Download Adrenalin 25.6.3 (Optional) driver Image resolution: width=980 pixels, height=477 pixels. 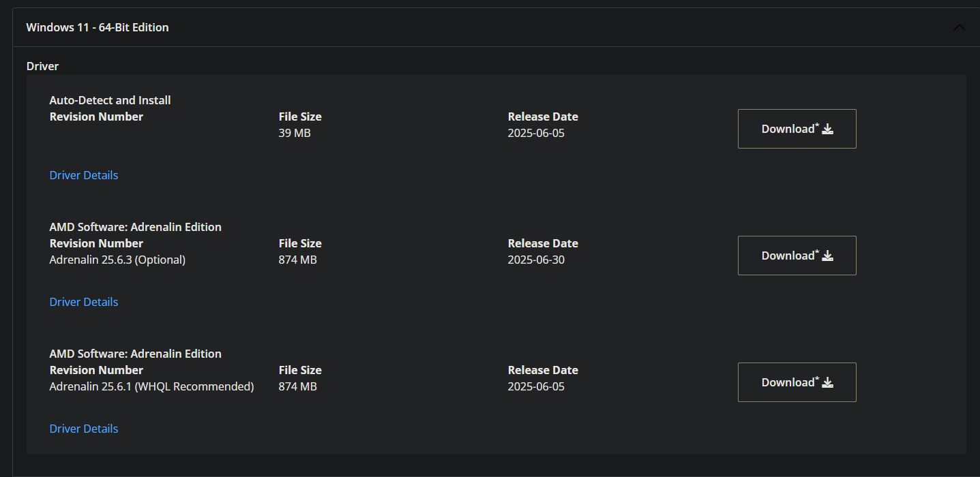(x=797, y=256)
